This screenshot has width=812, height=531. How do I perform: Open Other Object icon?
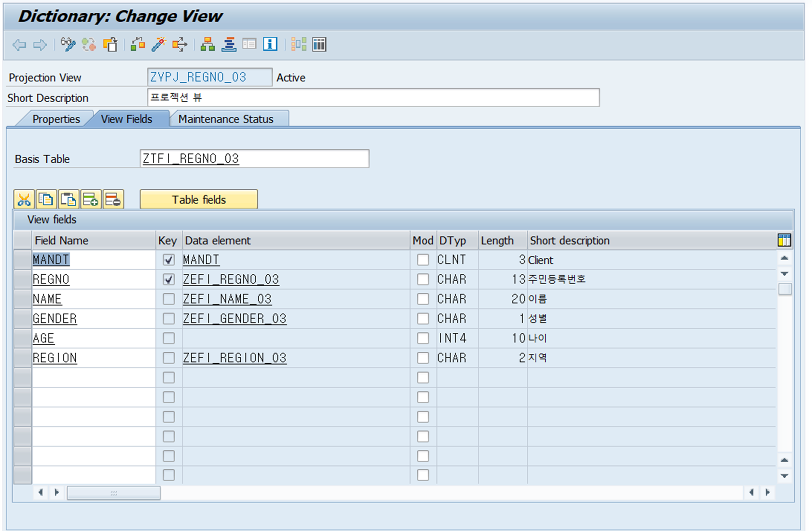click(110, 44)
